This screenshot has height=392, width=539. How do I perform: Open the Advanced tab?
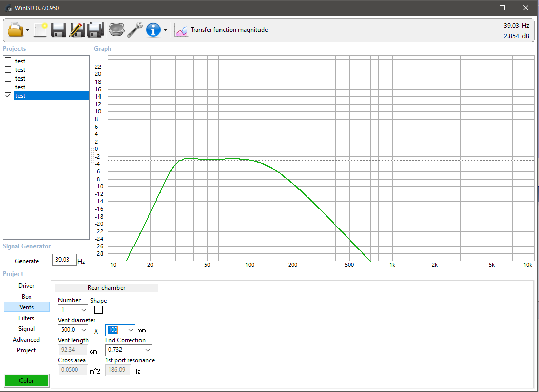coord(27,339)
